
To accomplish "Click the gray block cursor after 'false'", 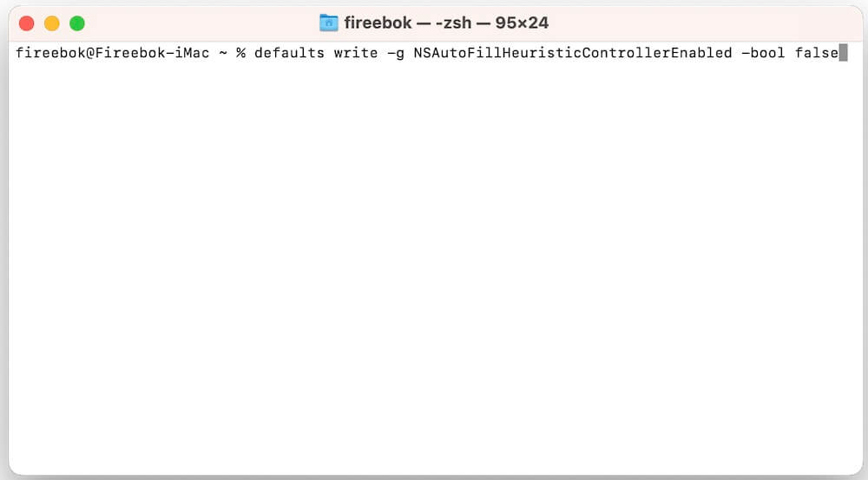I will (843, 53).
